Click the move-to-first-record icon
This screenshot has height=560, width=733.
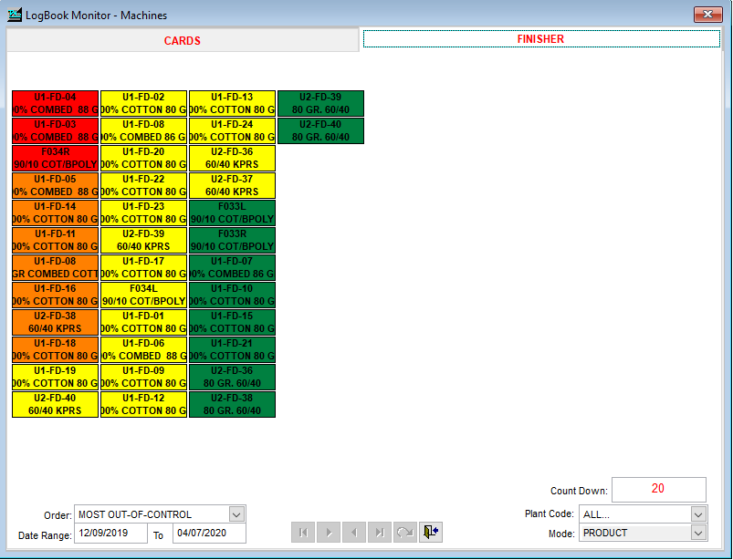coord(302,532)
